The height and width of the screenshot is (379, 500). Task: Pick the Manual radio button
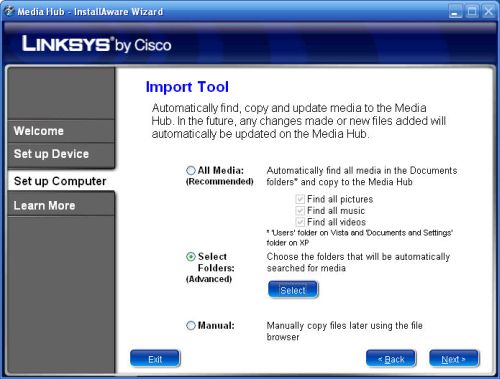(x=191, y=325)
